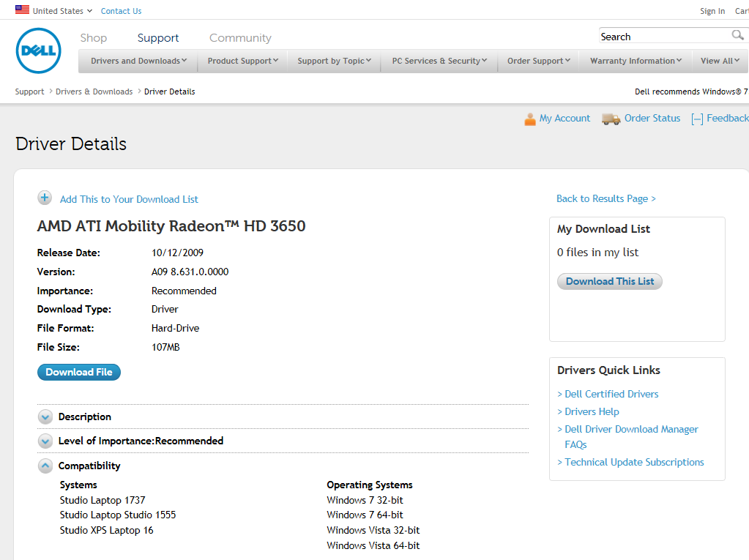Open the Drivers Help link
The image size is (749, 560).
tap(592, 412)
